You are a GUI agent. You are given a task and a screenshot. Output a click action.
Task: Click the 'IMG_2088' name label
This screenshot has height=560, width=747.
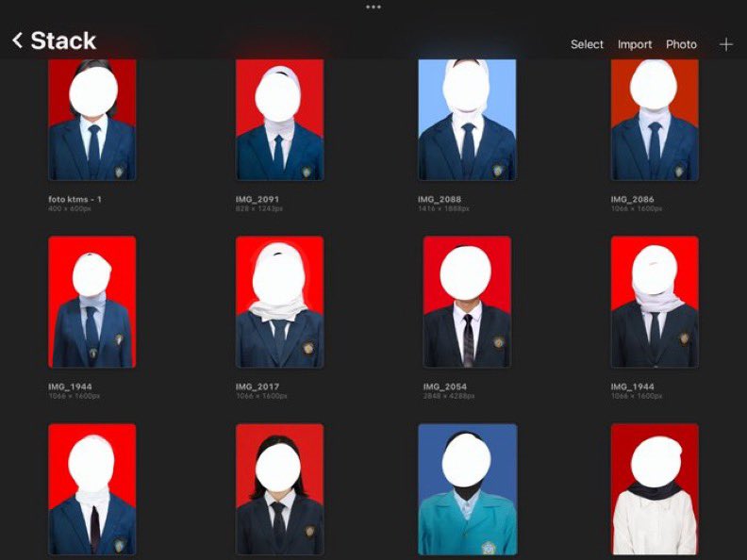(440, 199)
